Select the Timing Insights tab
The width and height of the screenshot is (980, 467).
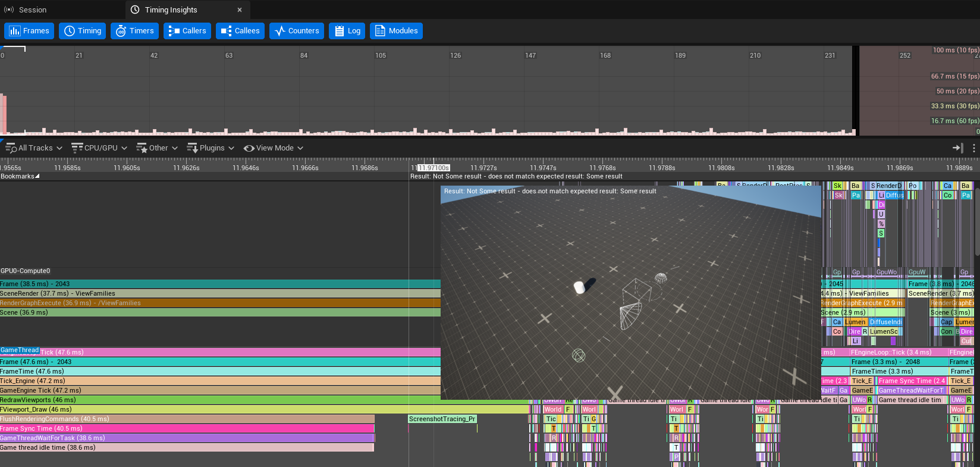tap(171, 10)
